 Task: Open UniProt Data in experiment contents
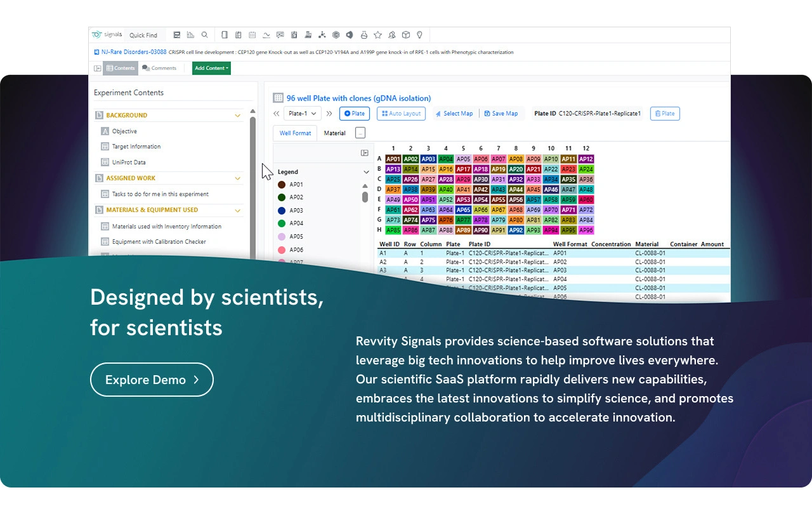tap(129, 163)
